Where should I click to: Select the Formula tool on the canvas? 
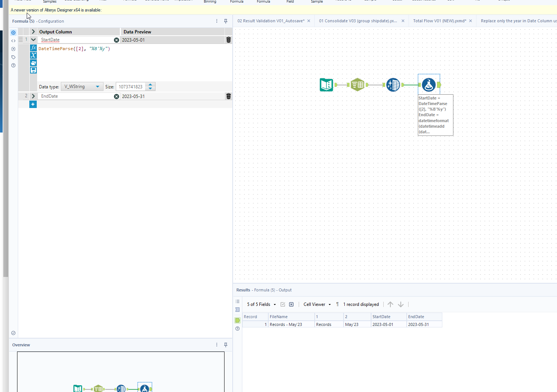(x=429, y=84)
